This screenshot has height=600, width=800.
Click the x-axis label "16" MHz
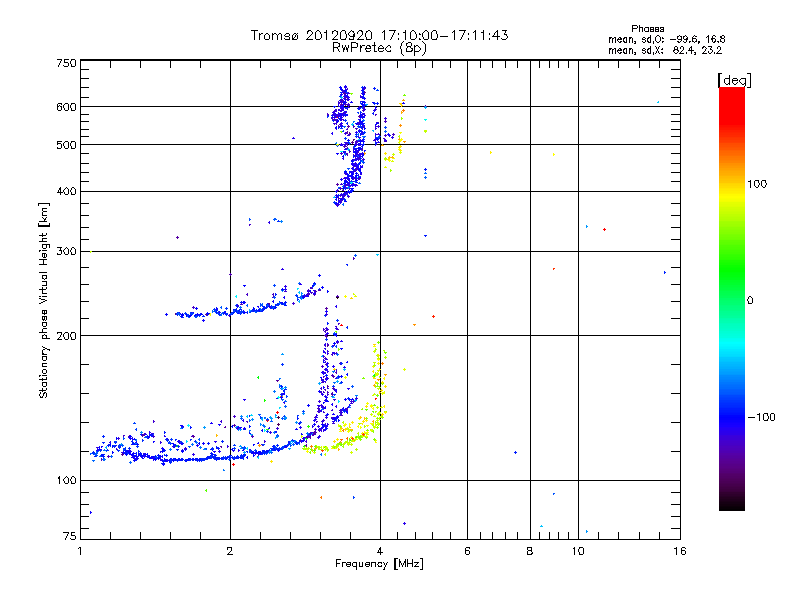click(680, 551)
